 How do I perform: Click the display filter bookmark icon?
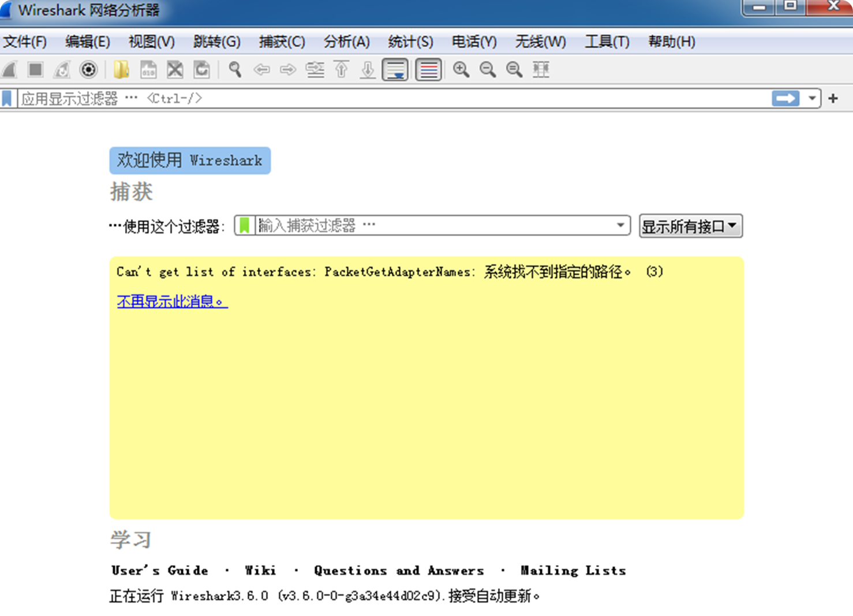click(7, 99)
